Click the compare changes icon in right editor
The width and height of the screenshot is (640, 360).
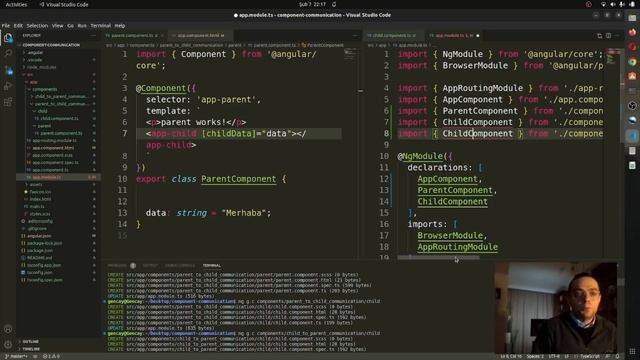tap(600, 36)
